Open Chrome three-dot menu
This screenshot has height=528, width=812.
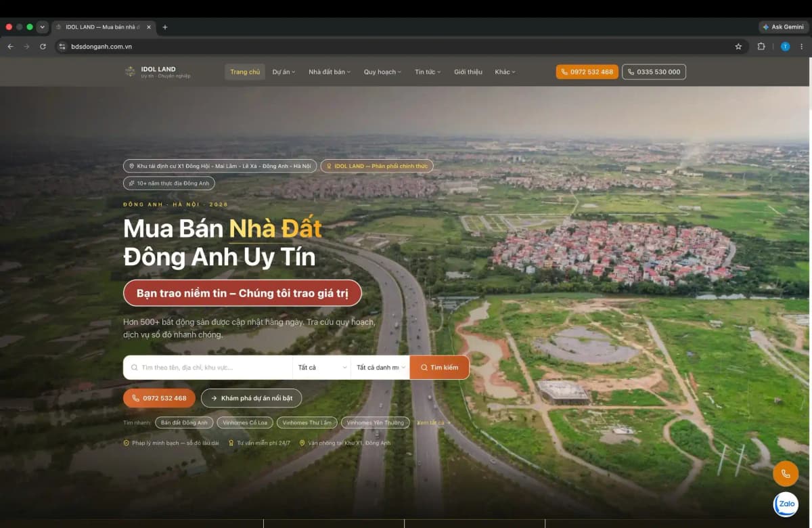click(802, 47)
